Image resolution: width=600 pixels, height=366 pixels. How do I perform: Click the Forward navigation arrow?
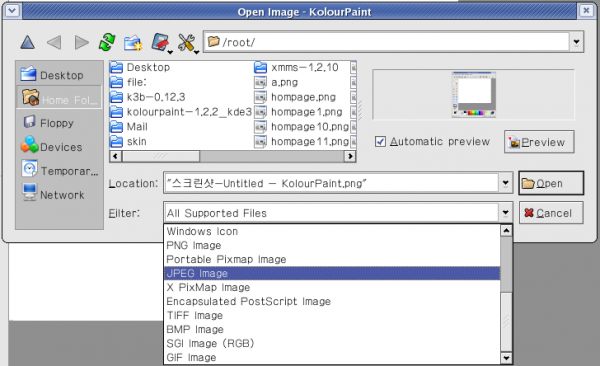tap(81, 42)
